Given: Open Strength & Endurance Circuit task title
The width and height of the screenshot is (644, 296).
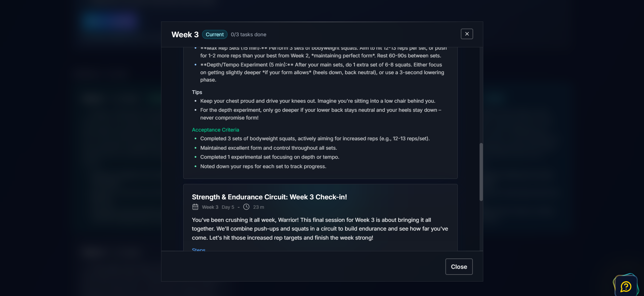Looking at the screenshot, I should click(x=269, y=197).
